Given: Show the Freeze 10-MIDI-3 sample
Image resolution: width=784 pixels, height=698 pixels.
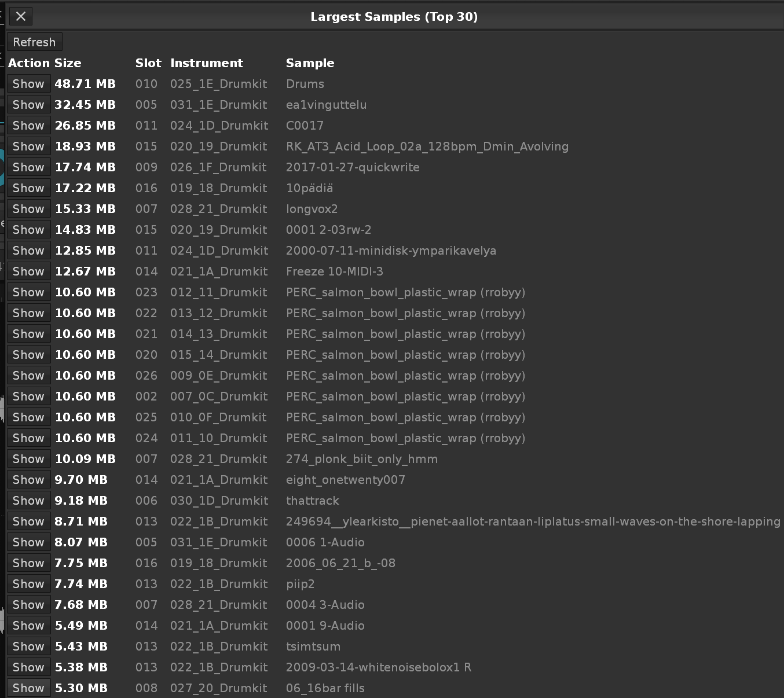Looking at the screenshot, I should (x=28, y=271).
